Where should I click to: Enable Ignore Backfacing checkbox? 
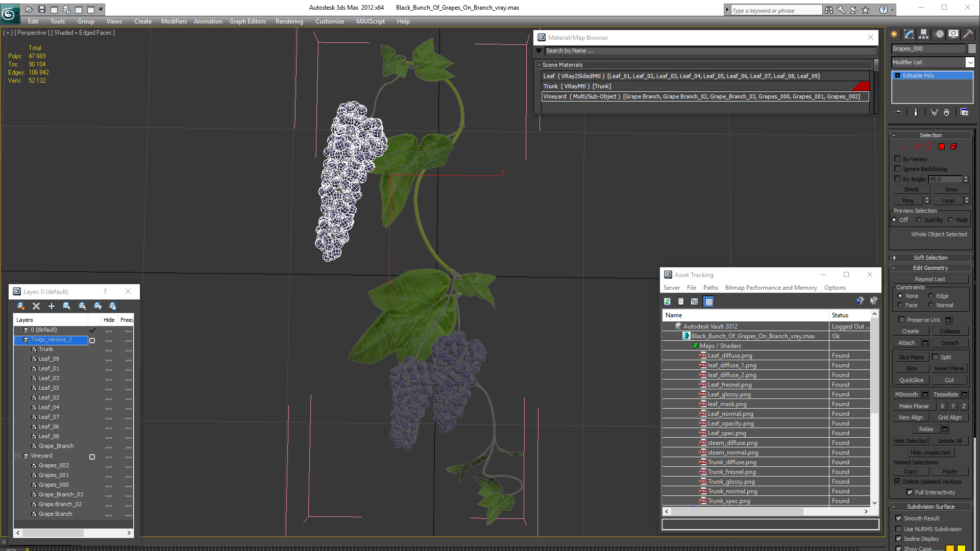pyautogui.click(x=898, y=169)
